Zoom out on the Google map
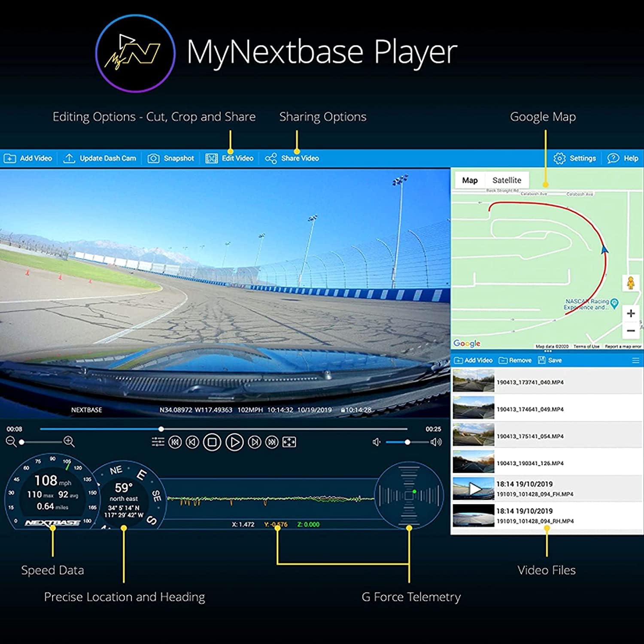Viewport: 644px width, 644px height. point(631,331)
